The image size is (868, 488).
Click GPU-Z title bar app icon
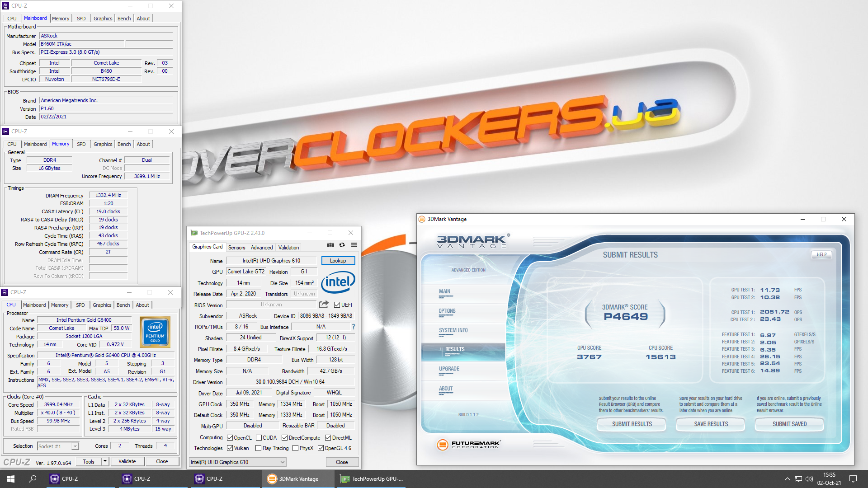click(x=194, y=233)
